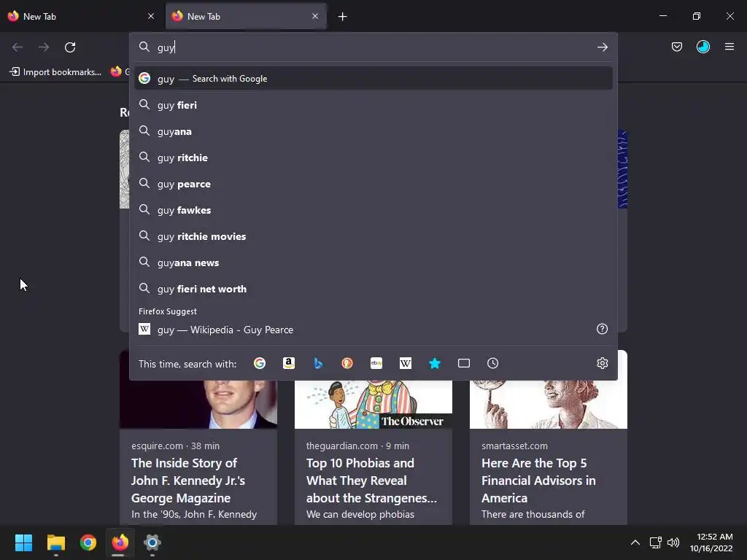Click the esquire.com article thumbnail image
The width and height of the screenshot is (747, 560).
click(x=198, y=404)
